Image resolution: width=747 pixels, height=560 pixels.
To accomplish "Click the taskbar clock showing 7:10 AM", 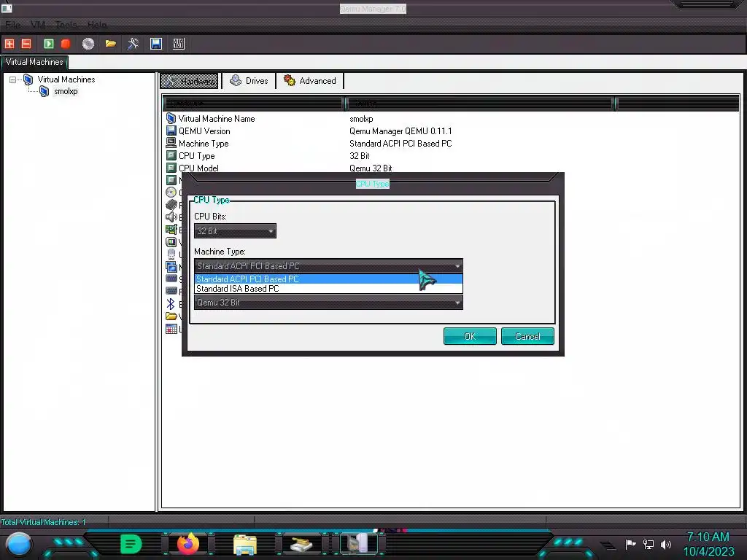I will tap(708, 537).
